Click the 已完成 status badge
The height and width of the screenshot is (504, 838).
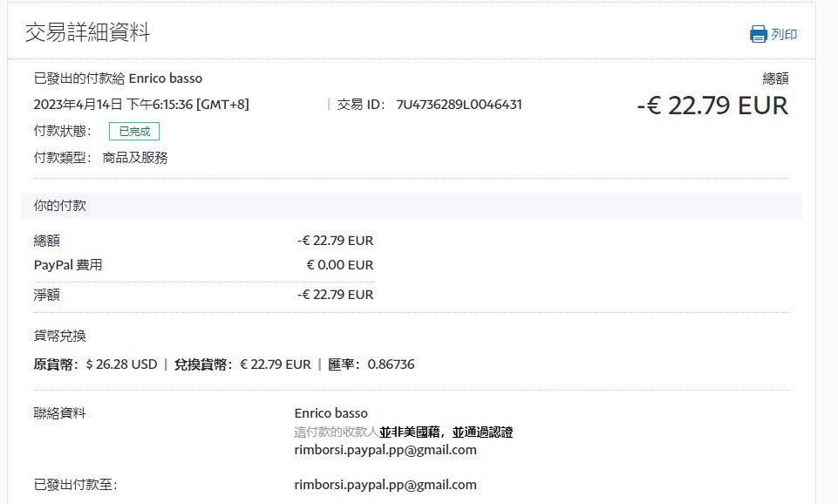point(134,132)
